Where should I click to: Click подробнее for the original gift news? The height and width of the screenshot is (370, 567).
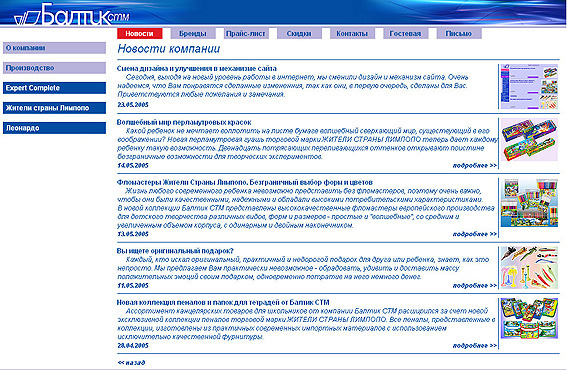475,285
